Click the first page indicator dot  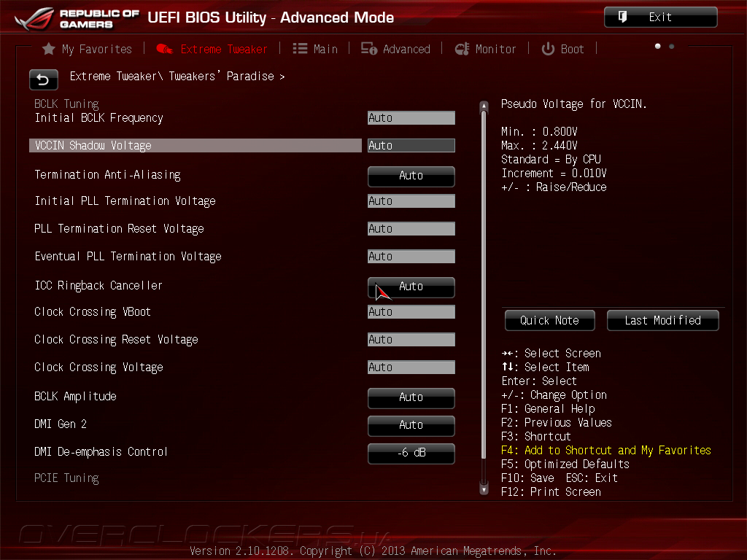click(658, 46)
